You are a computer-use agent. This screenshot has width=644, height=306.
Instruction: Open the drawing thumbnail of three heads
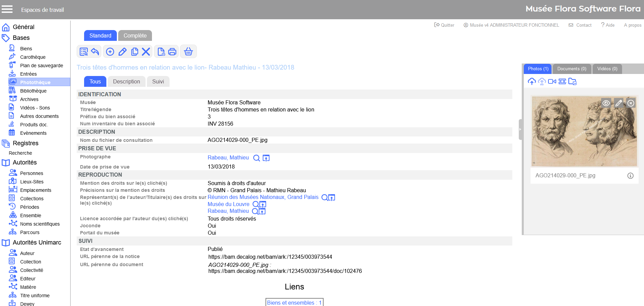coord(584,132)
